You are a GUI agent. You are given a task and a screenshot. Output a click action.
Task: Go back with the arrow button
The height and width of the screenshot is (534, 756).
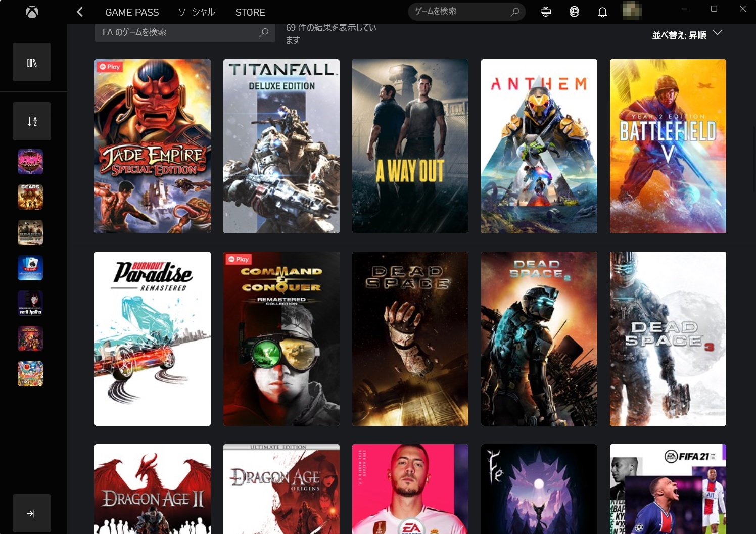(80, 12)
